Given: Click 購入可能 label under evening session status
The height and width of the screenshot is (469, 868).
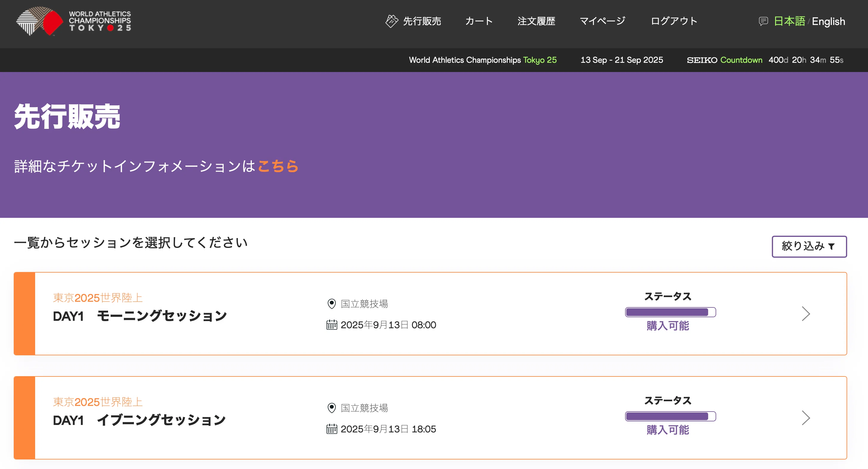Looking at the screenshot, I should [668, 430].
